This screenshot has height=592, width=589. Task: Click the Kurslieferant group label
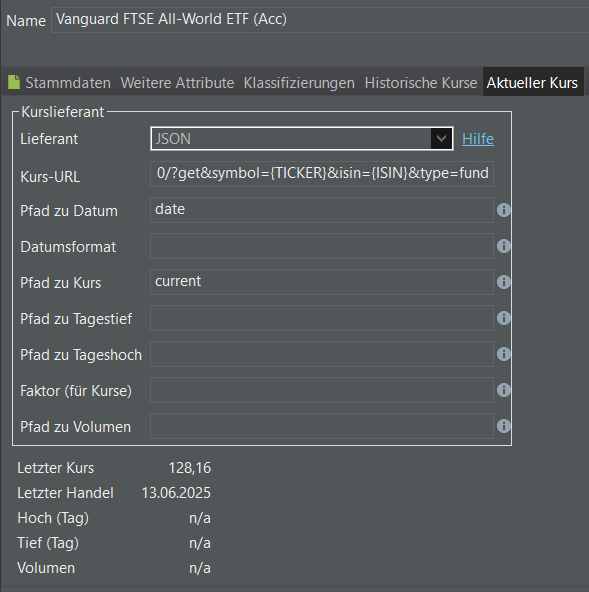[x=62, y=112]
